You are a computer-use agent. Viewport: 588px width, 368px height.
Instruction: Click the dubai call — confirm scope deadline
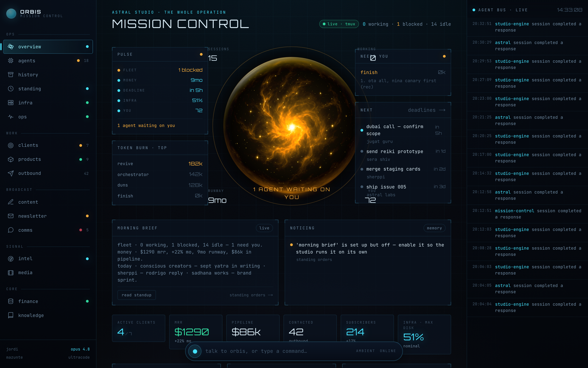click(403, 134)
